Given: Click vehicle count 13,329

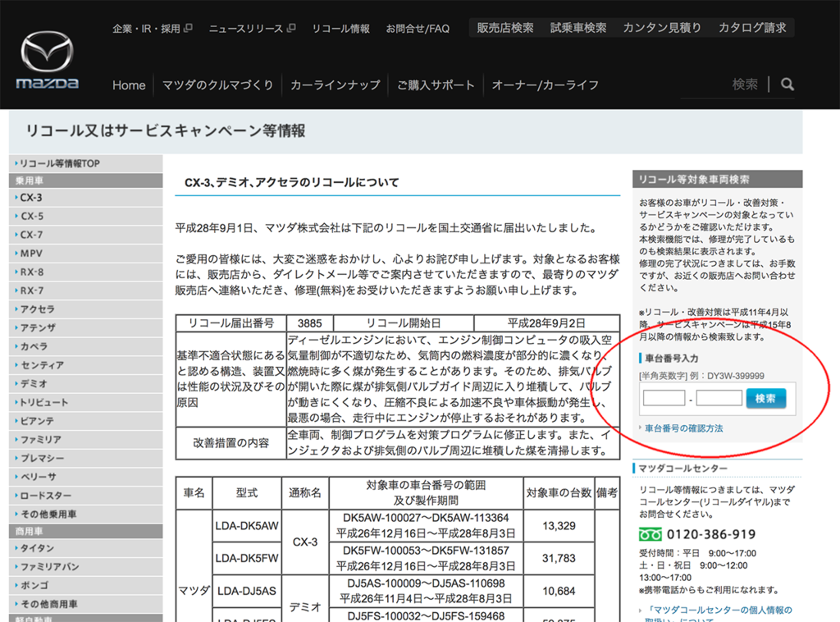Looking at the screenshot, I should pyautogui.click(x=559, y=526).
